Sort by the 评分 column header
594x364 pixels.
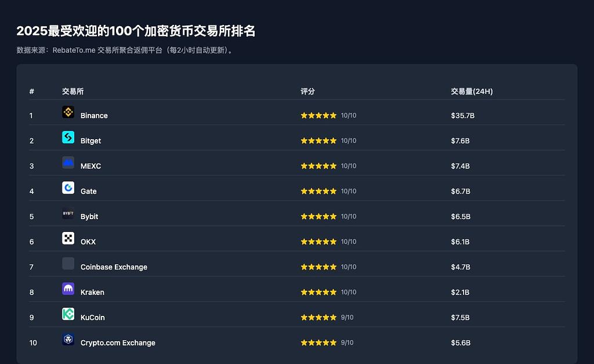(x=307, y=92)
